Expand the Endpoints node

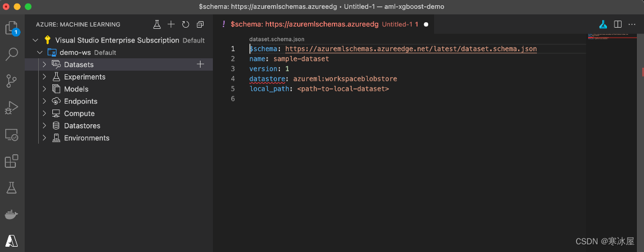tap(44, 101)
